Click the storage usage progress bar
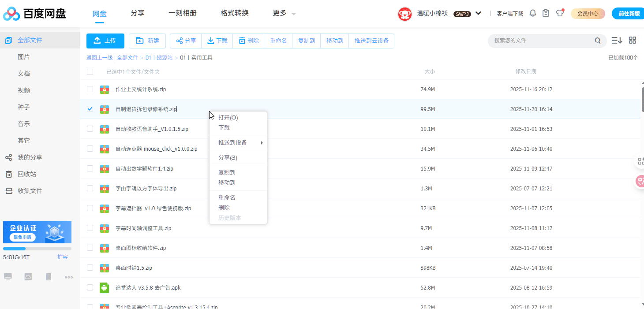Image resolution: width=644 pixels, height=309 pixels. tap(37, 249)
